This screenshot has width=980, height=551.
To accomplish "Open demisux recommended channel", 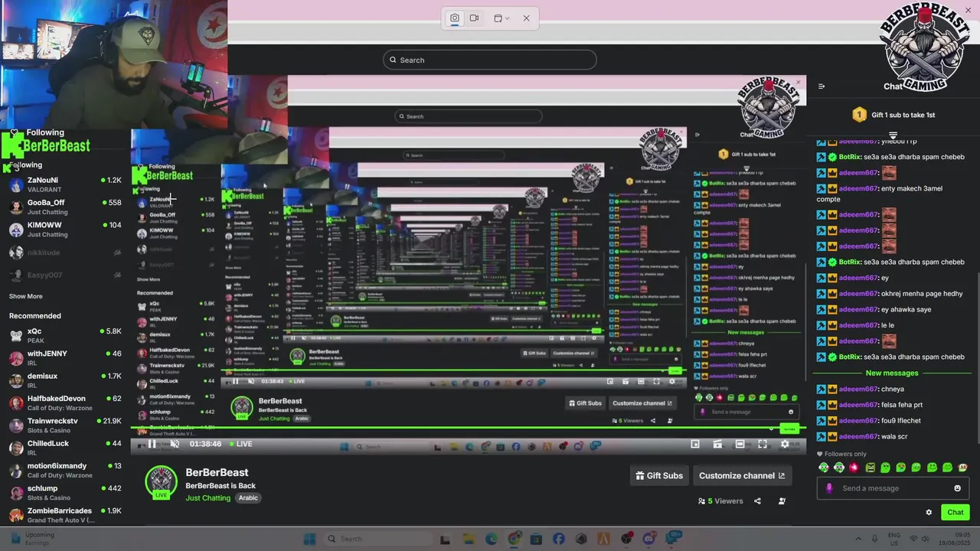I will 64,380.
